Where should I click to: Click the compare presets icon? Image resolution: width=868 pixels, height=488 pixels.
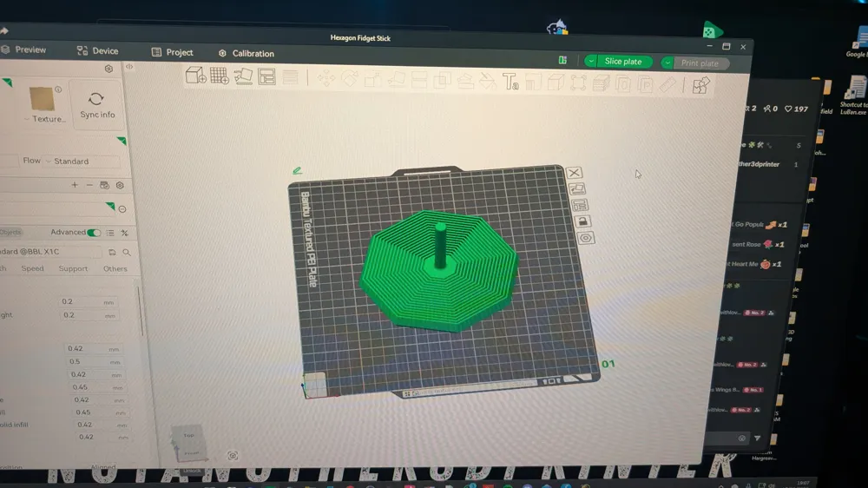click(x=124, y=234)
